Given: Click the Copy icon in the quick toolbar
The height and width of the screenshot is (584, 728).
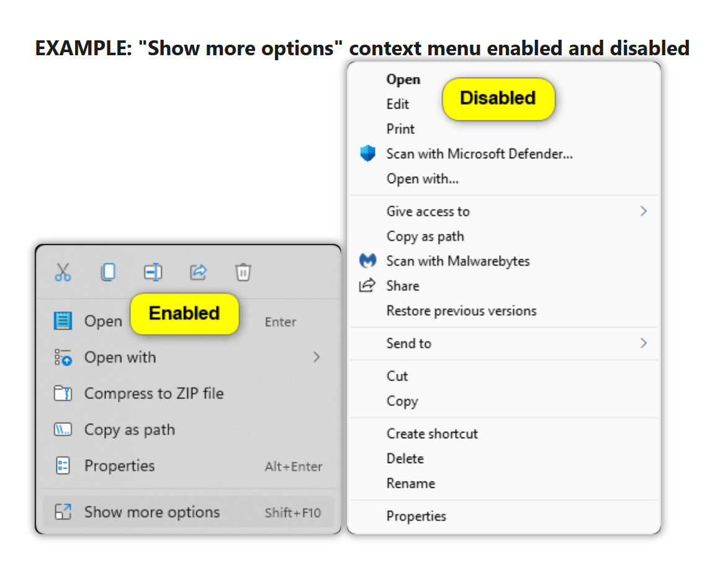Looking at the screenshot, I should coord(108,272).
